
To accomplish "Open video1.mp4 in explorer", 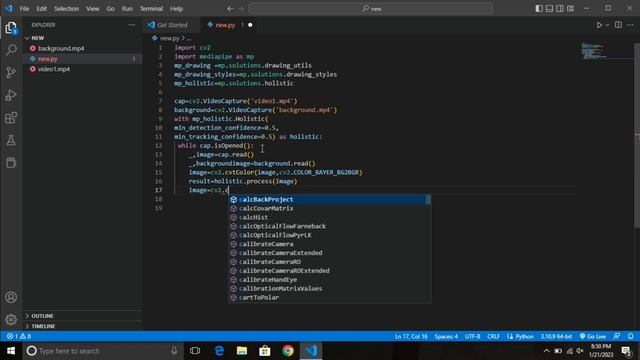I will click(x=82, y=69).
